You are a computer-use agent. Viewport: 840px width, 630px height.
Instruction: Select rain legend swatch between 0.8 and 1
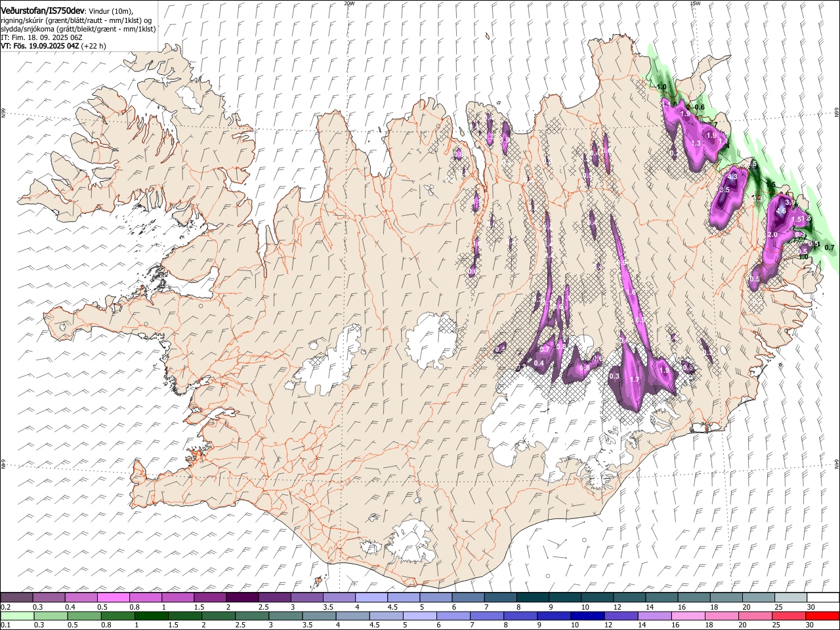(118, 616)
